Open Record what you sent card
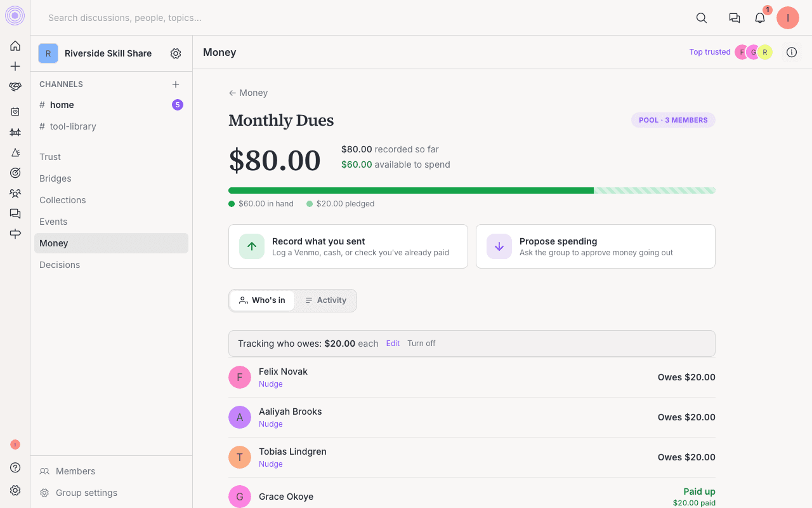 348,246
